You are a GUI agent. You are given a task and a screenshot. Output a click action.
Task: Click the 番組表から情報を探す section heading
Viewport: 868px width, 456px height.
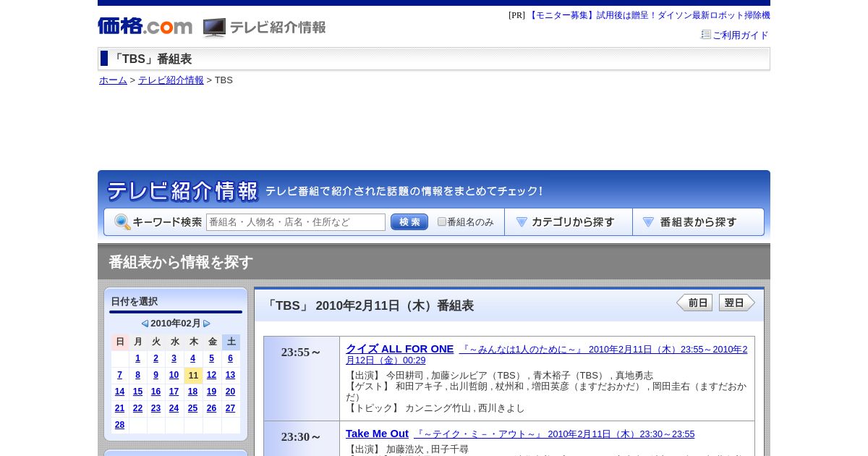tap(181, 262)
